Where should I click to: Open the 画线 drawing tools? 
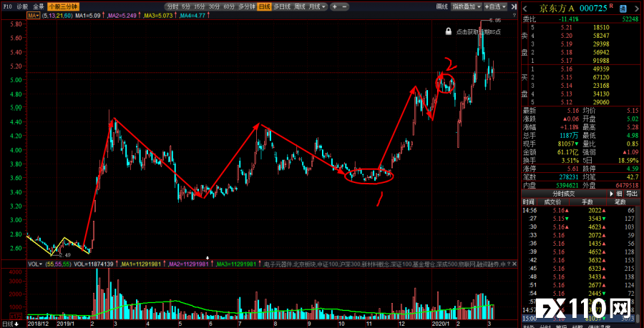pos(442,6)
